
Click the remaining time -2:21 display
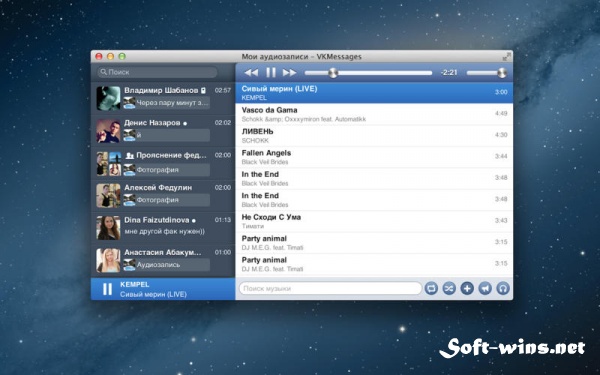(x=448, y=72)
